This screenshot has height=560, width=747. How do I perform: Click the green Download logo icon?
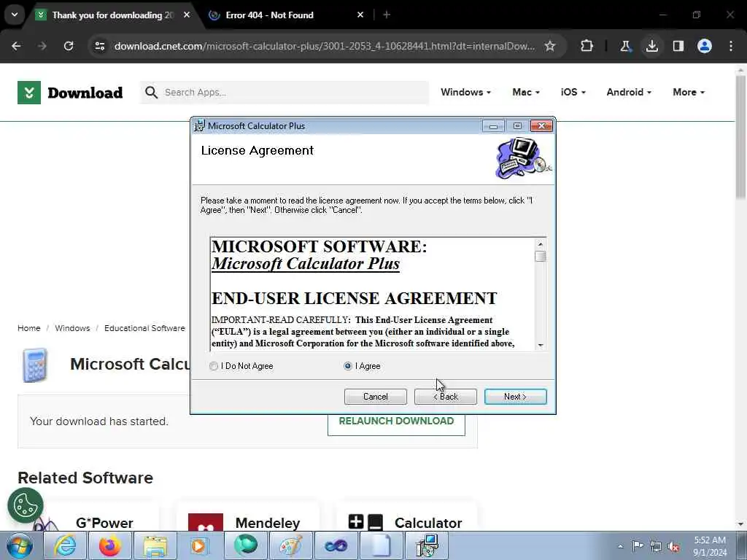29,93
